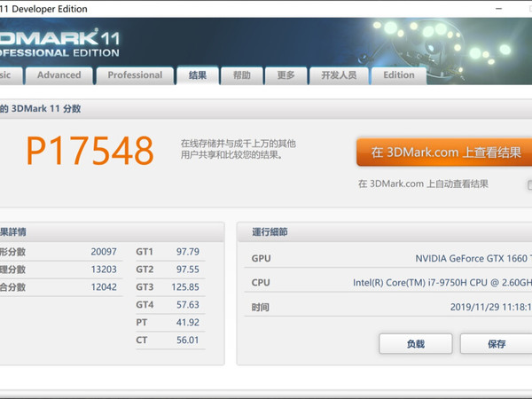
Task: Click the 保存 button
Action: [496, 344]
